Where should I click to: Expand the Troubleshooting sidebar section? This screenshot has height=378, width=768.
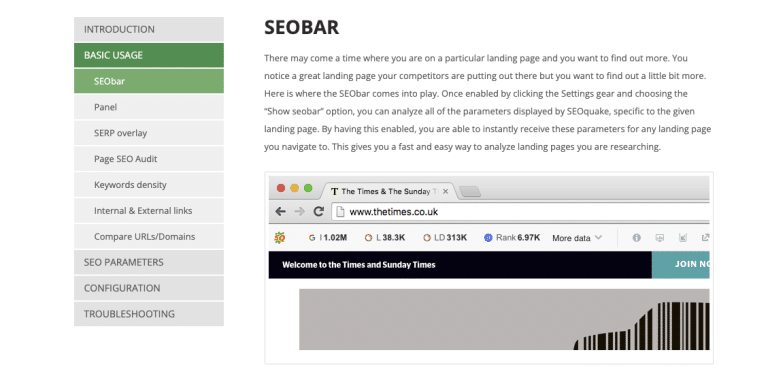click(x=149, y=314)
